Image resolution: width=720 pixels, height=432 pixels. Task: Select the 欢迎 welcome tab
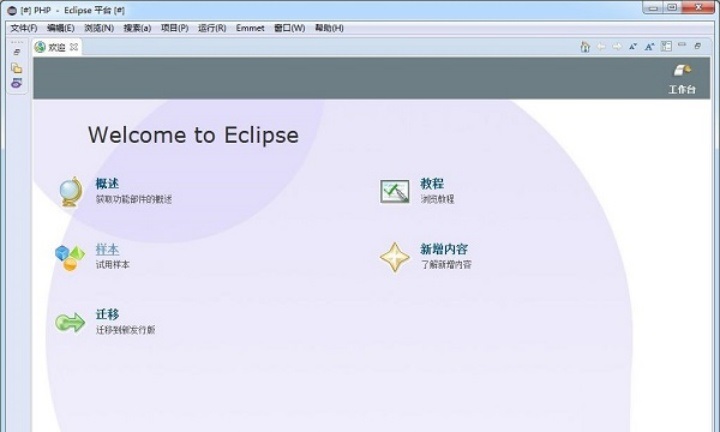click(57, 47)
